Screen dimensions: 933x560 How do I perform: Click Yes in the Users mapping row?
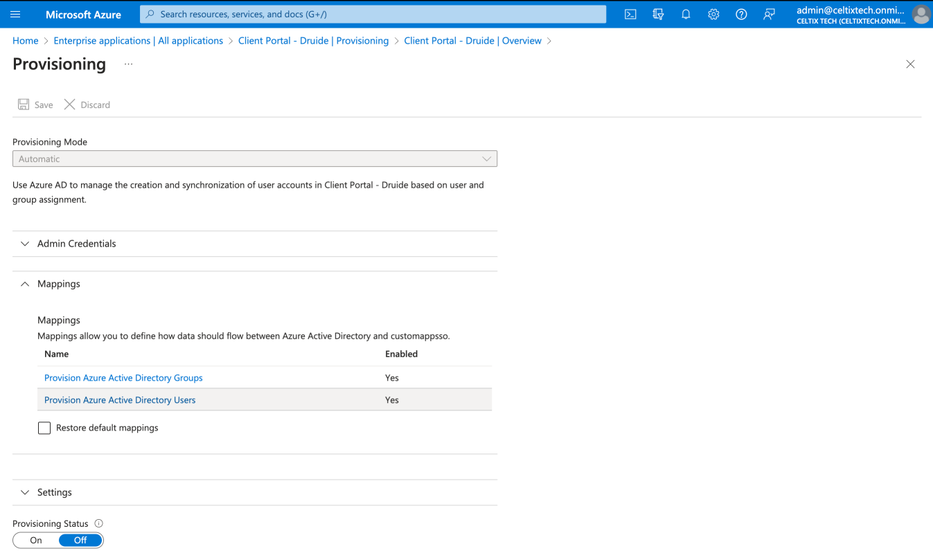click(x=392, y=400)
